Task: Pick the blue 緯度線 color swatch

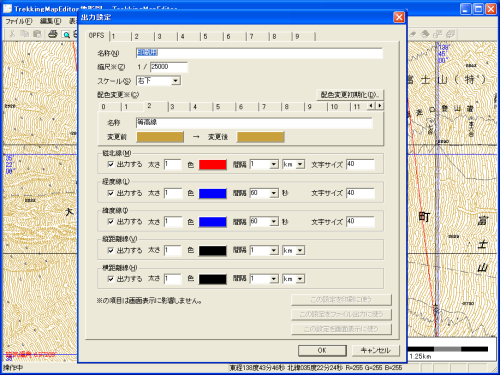Action: coord(213,222)
